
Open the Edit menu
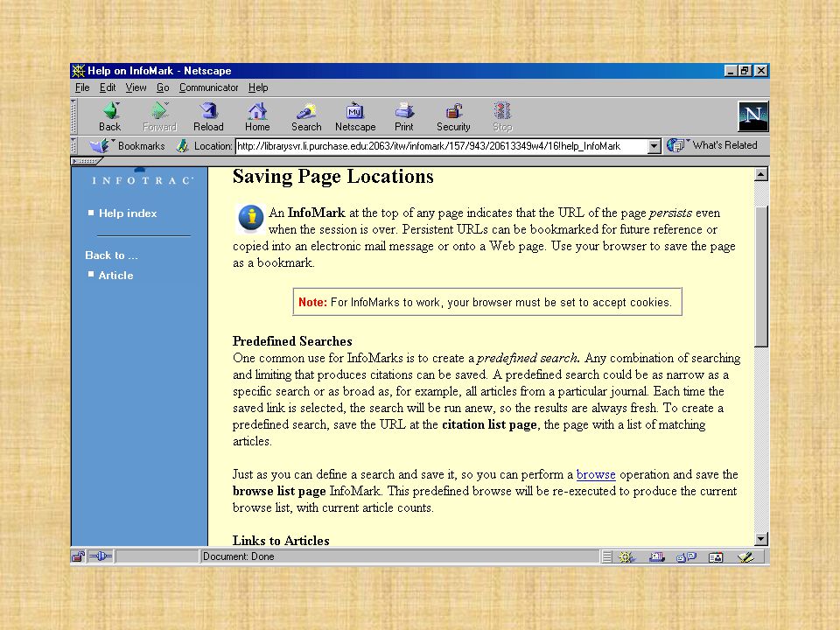108,87
